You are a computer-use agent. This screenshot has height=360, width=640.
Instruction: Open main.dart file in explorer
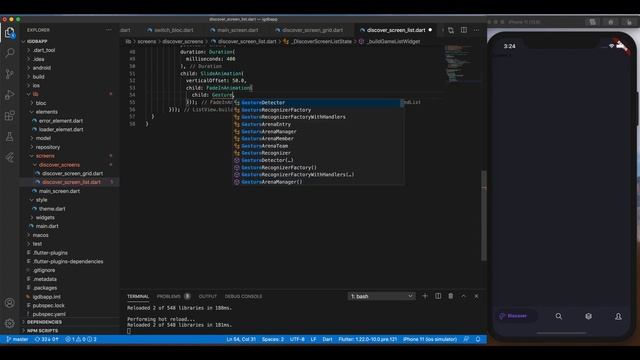tap(47, 226)
